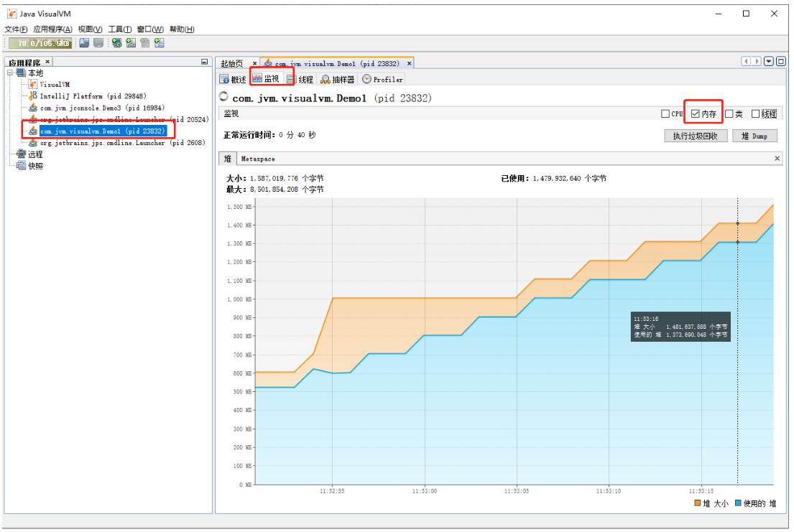Screen dimensions: 794x532
Task: Uncheck the 内存 checkbox
Action: tap(694, 113)
